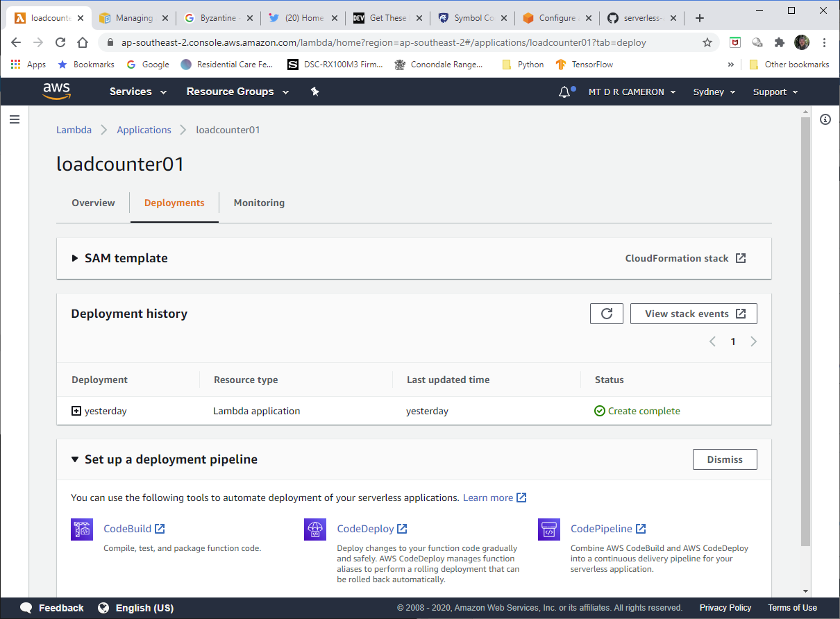Open a new browser tab
This screenshot has height=619, width=840.
pos(699,18)
